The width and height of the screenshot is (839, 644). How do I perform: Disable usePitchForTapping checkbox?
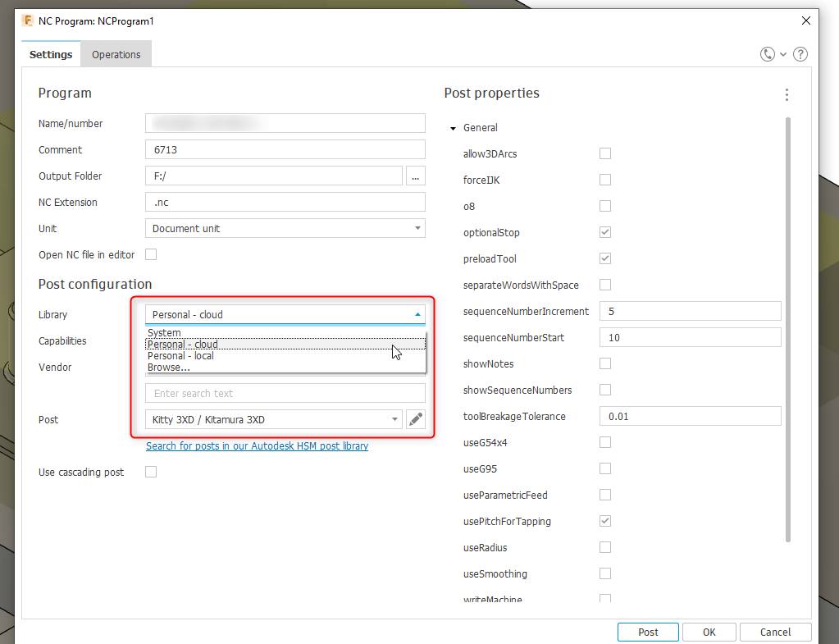point(605,521)
